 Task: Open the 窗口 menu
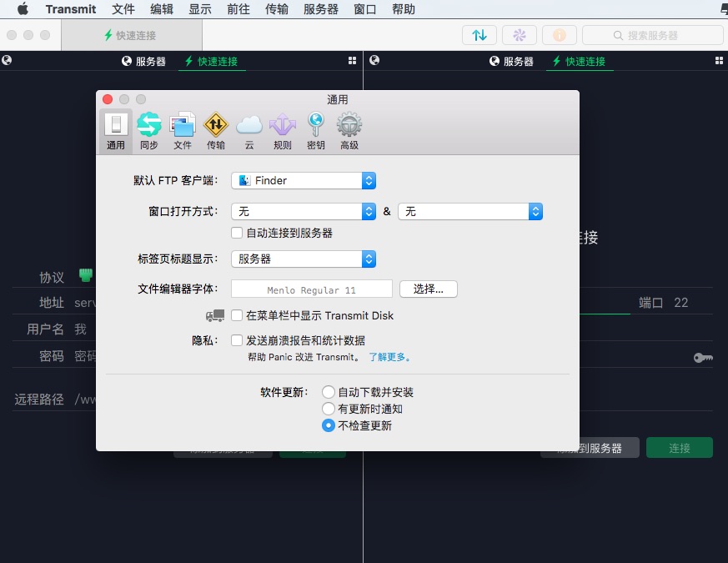tap(365, 9)
